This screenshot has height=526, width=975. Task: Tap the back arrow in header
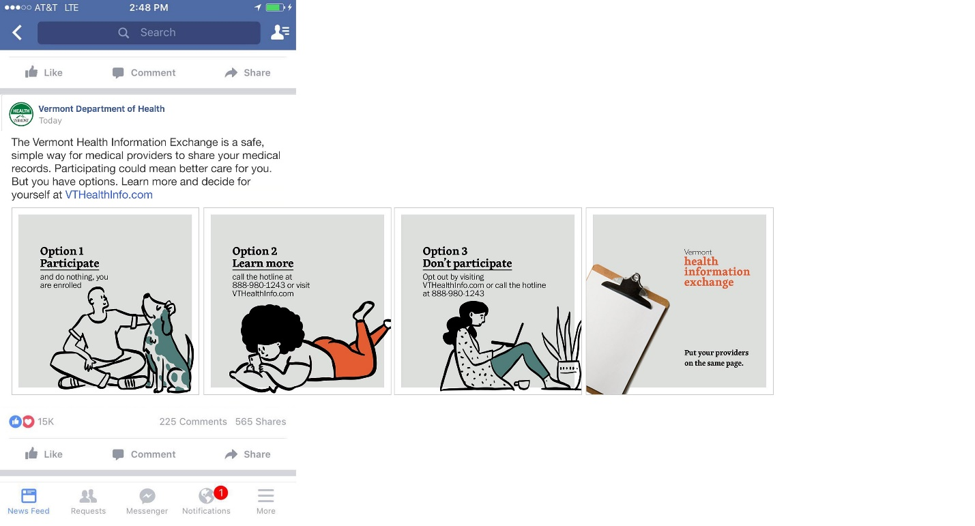tap(17, 32)
